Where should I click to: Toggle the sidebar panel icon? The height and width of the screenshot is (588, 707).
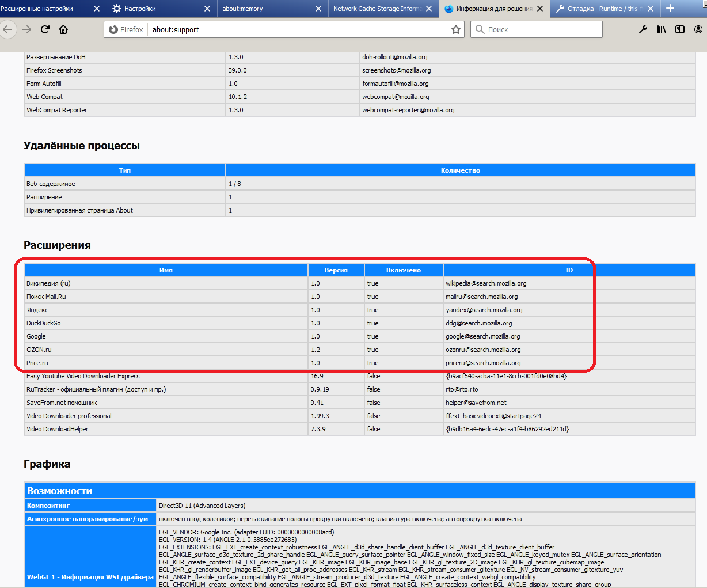click(x=680, y=29)
